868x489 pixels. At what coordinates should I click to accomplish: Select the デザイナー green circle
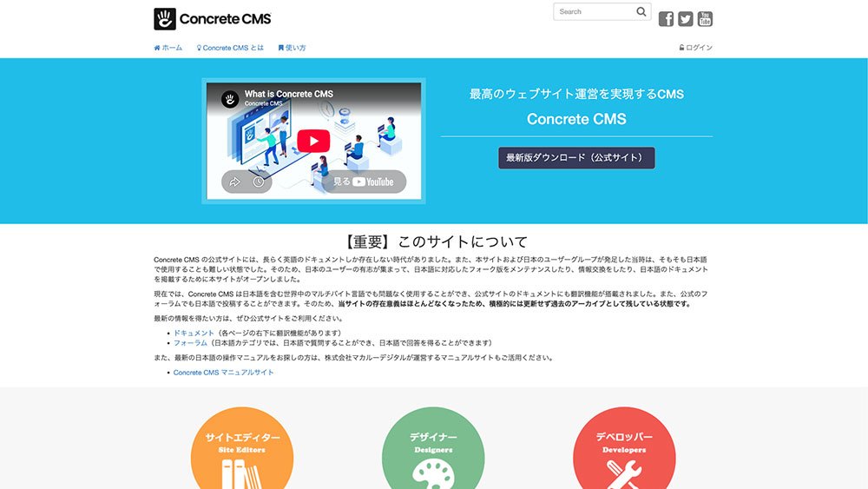[433, 448]
